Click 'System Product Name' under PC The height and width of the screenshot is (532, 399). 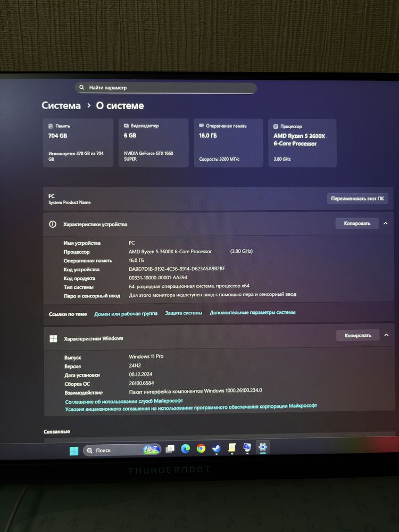pos(70,203)
